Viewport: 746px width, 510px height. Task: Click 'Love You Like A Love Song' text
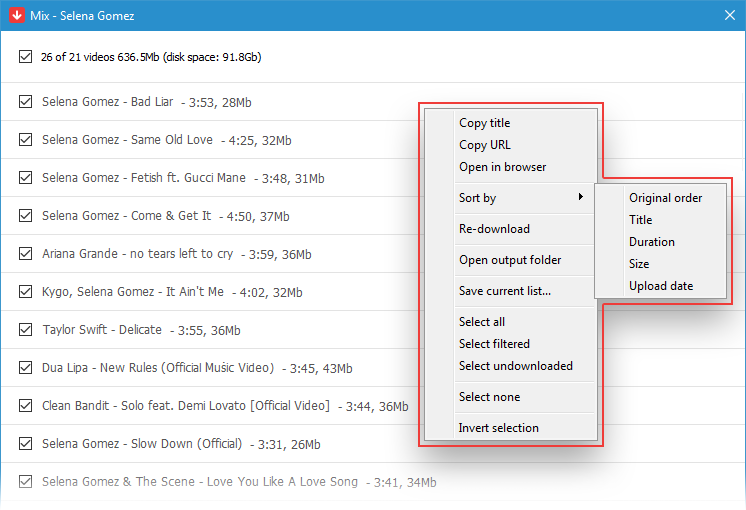click(200, 482)
